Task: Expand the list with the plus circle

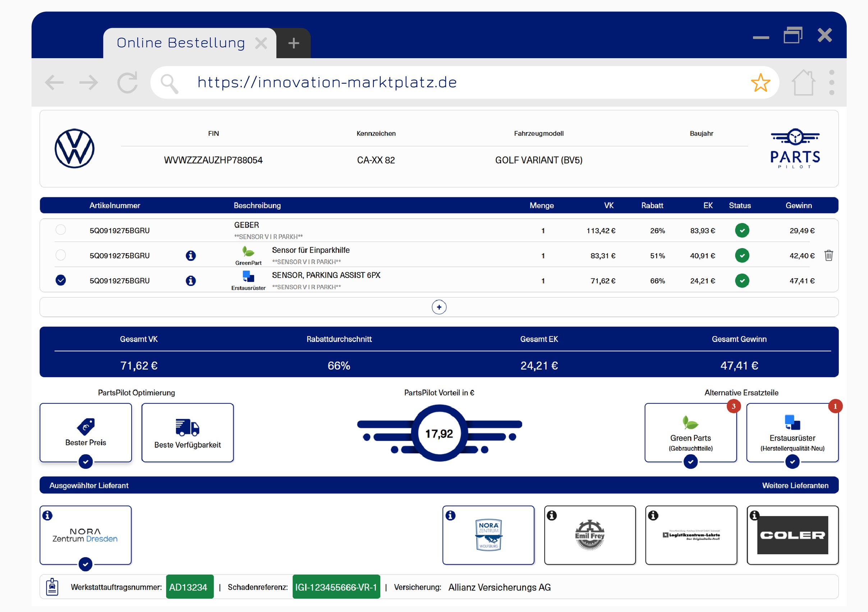Action: tap(439, 307)
